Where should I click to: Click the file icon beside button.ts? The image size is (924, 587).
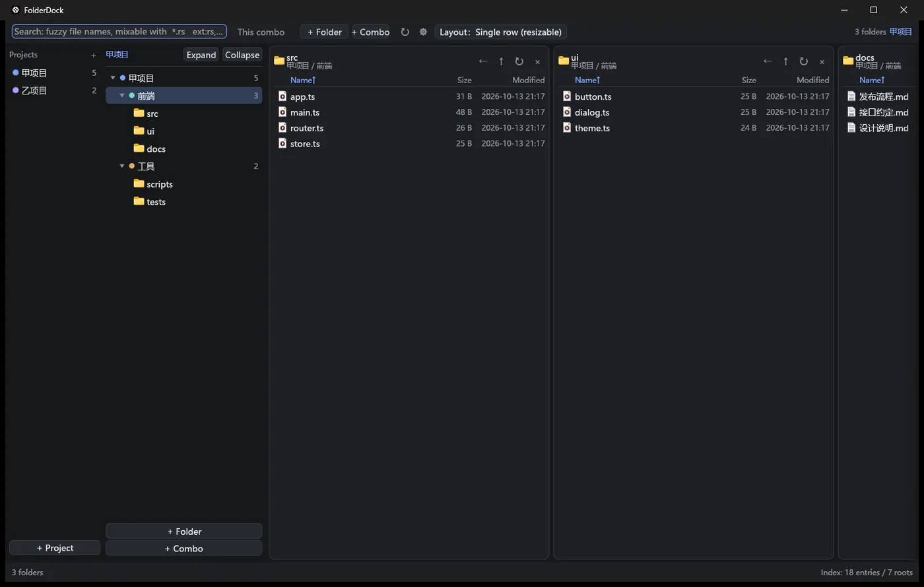coord(567,96)
